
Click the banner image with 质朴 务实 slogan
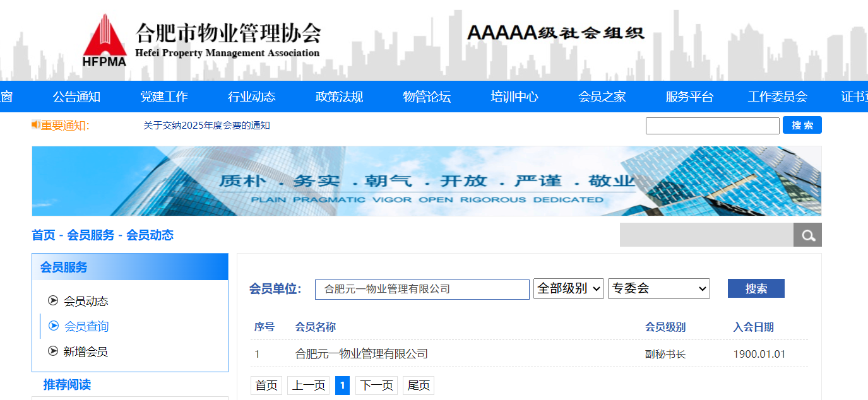point(427,181)
